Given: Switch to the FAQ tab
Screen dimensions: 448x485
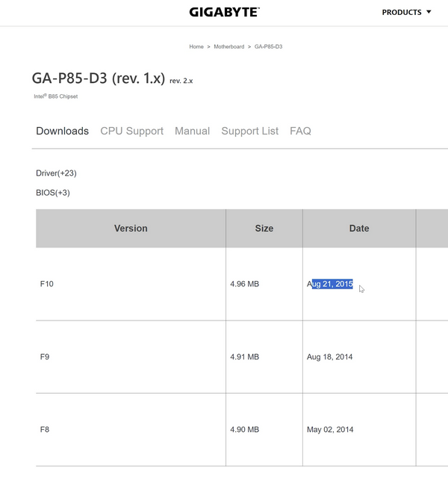Looking at the screenshot, I should pos(300,131).
